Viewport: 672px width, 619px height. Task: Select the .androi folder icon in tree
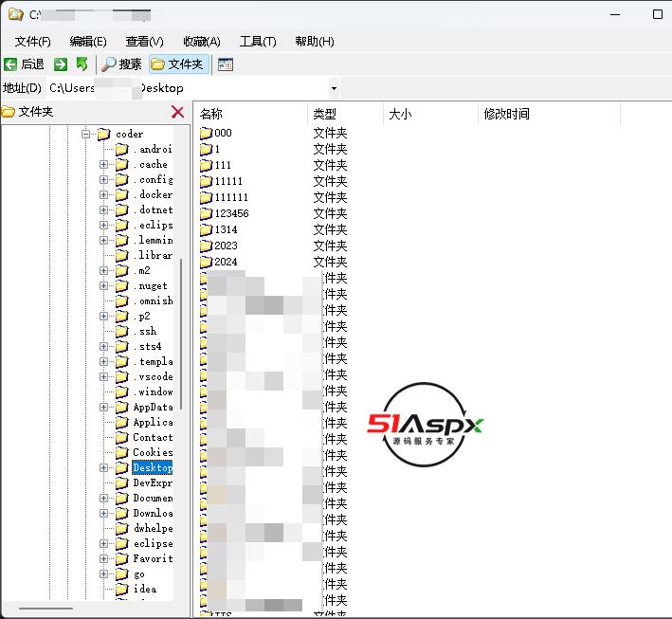click(121, 149)
